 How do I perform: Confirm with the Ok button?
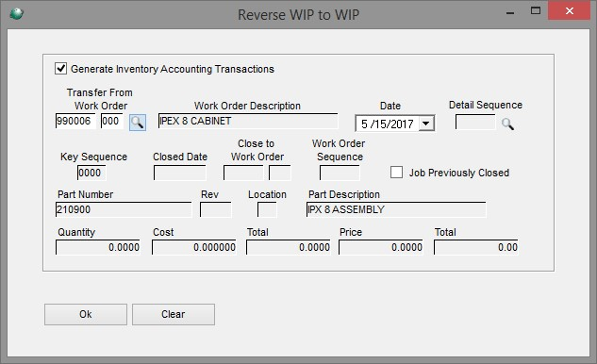(86, 314)
